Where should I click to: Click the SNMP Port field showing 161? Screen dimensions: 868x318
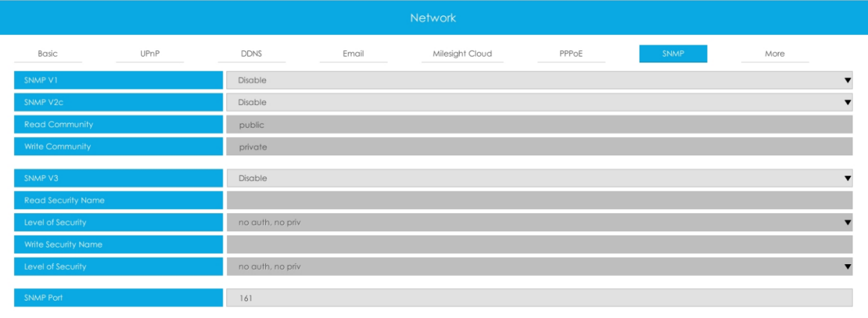pyautogui.click(x=539, y=298)
